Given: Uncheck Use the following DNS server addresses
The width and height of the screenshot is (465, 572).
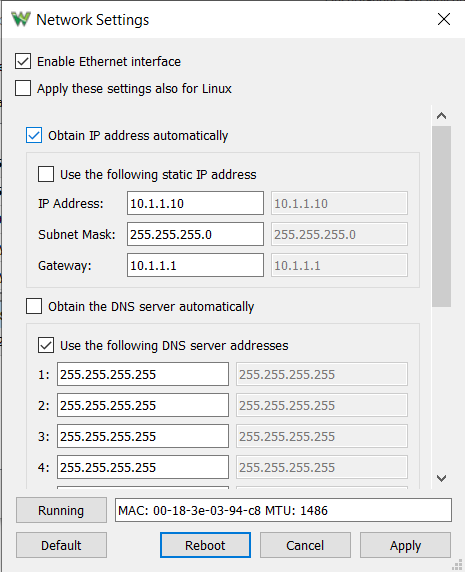Looking at the screenshot, I should (46, 345).
